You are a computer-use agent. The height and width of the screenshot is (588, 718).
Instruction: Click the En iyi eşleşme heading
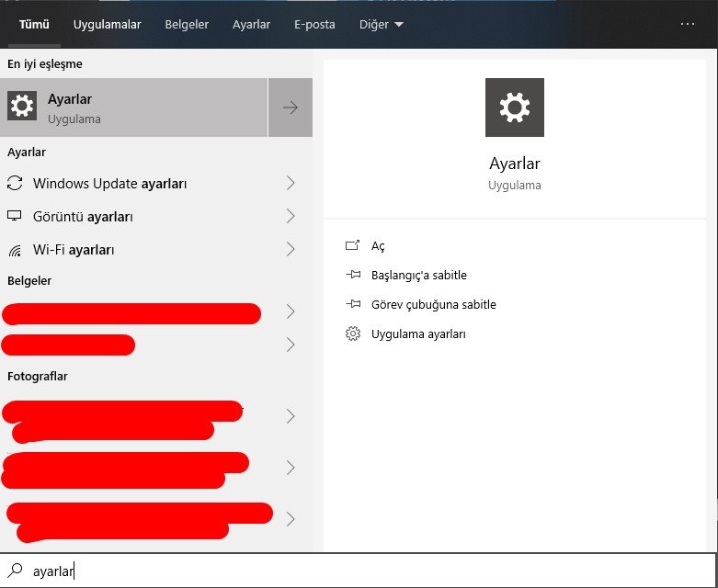pyautogui.click(x=45, y=64)
